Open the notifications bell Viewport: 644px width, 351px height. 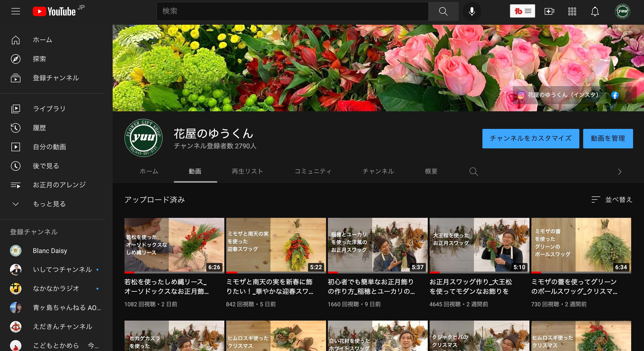595,11
